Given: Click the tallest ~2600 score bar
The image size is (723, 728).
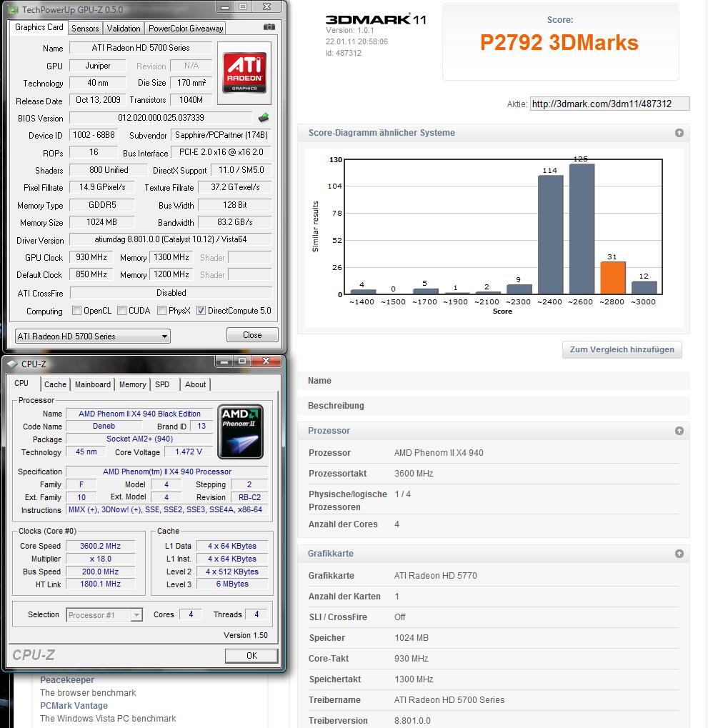Looking at the screenshot, I should point(582,229).
